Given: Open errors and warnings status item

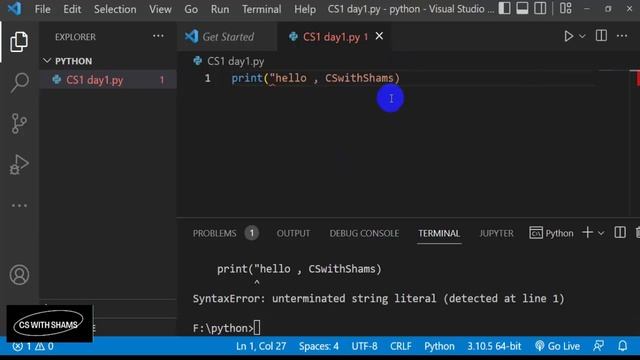Looking at the screenshot, I should [33, 347].
